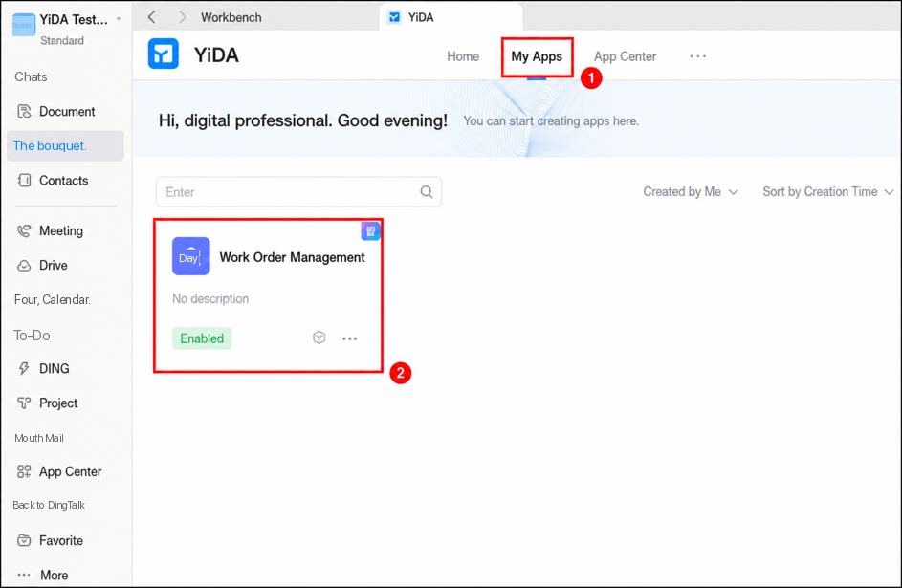
Task: Expand the Created by Me dropdown
Action: (x=691, y=192)
